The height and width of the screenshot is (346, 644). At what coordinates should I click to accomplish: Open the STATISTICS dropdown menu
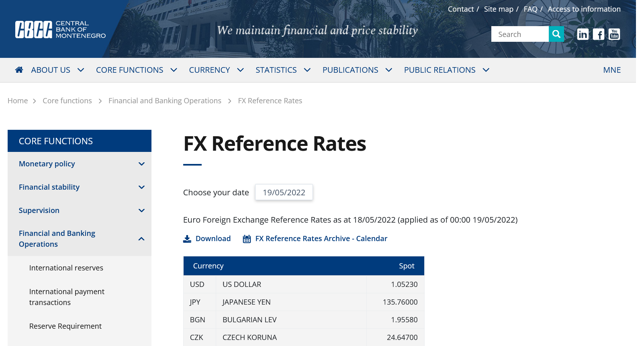[283, 70]
